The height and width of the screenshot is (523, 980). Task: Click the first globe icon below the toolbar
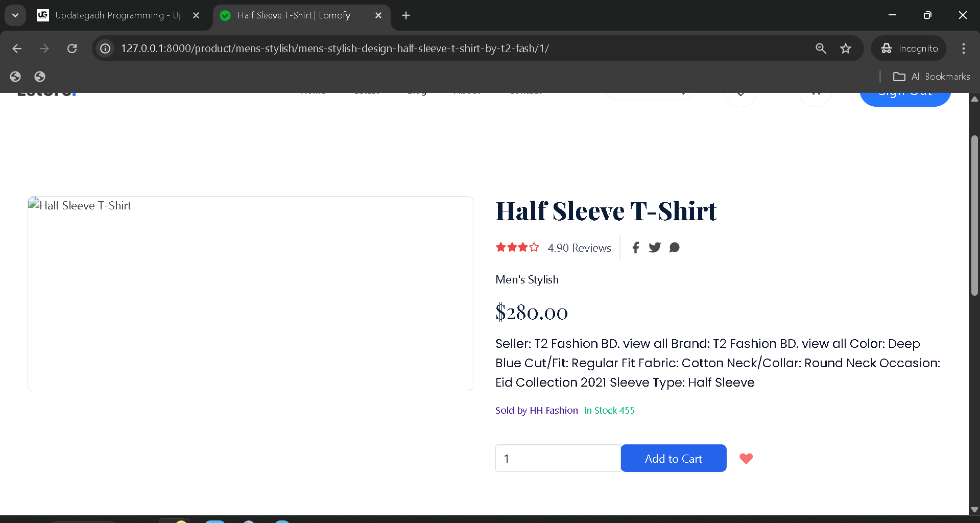click(15, 76)
